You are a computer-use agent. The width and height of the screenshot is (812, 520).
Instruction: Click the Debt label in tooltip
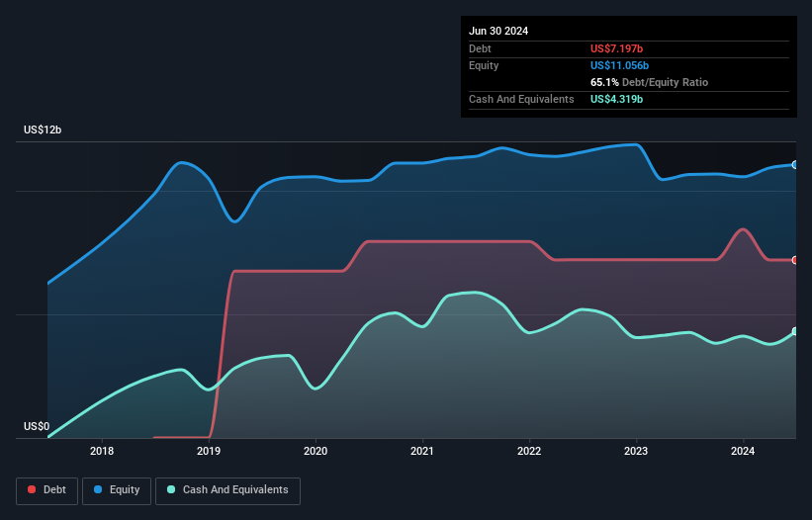(480, 48)
